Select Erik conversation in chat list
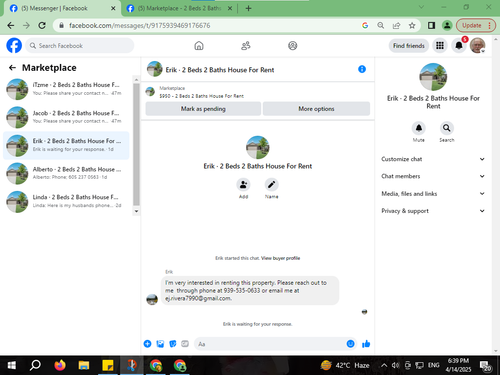Image resolution: width=500 pixels, height=375 pixels. tap(66, 145)
